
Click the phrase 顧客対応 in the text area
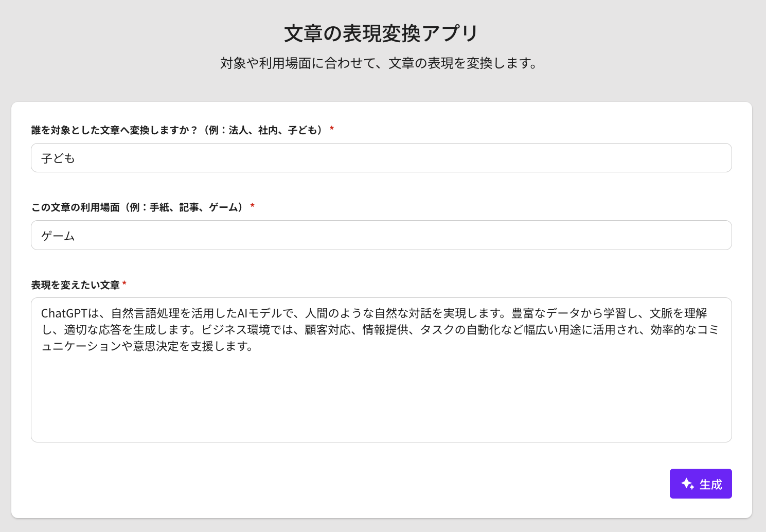click(x=327, y=330)
